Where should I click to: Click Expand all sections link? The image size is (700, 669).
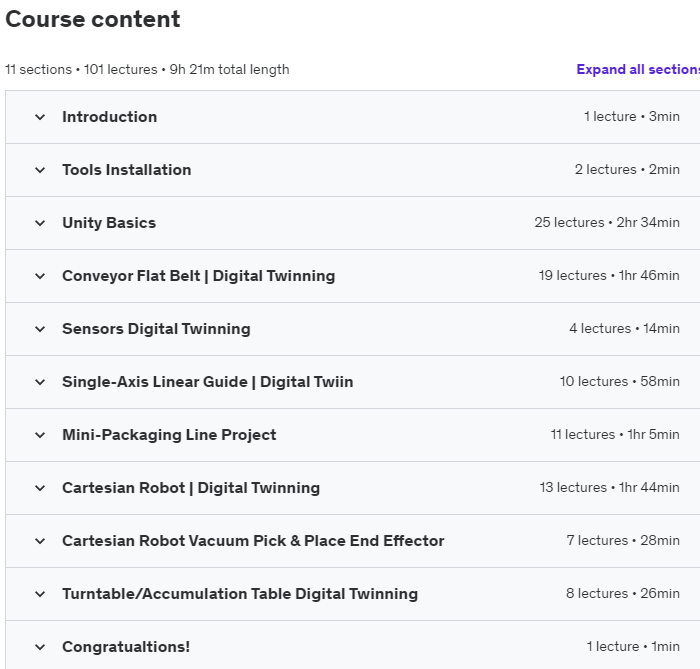pos(637,69)
